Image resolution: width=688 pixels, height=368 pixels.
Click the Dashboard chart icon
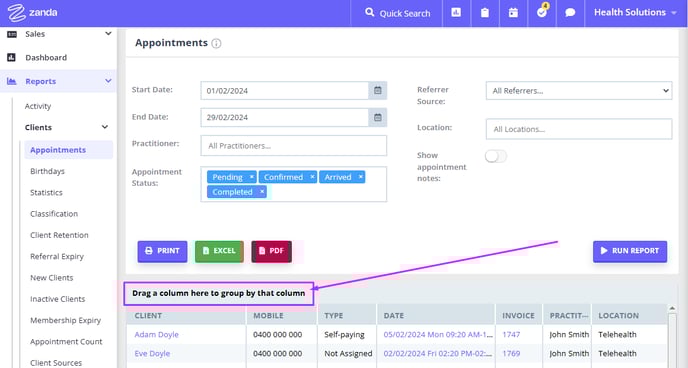11,57
